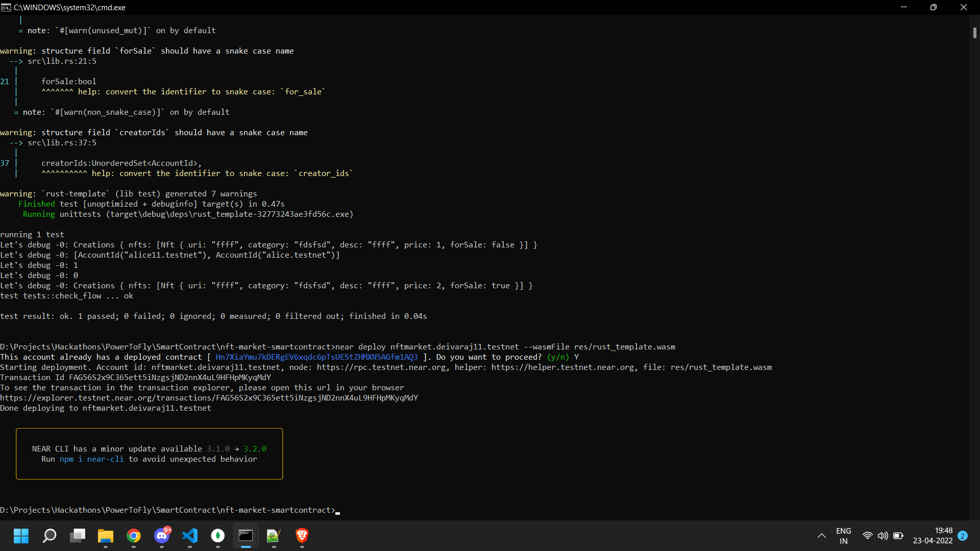Launch Brave browser from taskbar

tap(302, 536)
